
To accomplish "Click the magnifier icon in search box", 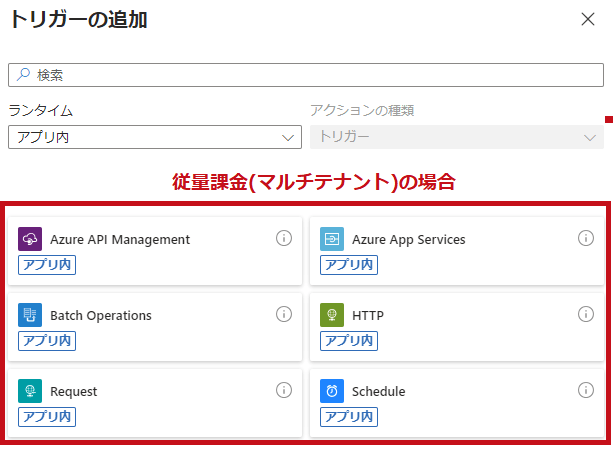I will coord(23,74).
